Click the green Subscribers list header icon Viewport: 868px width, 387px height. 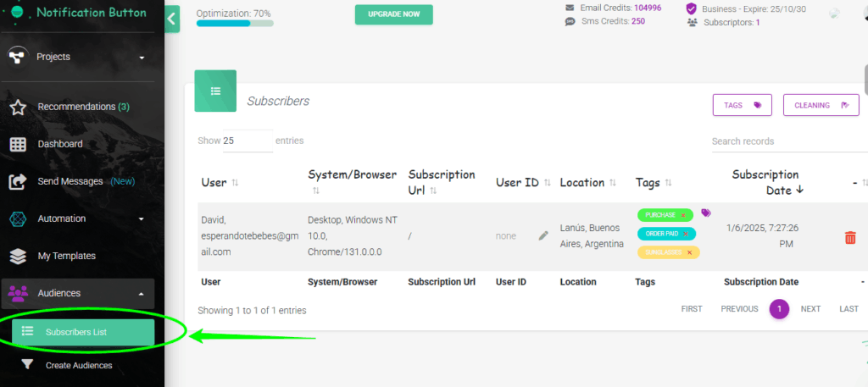pyautogui.click(x=215, y=91)
